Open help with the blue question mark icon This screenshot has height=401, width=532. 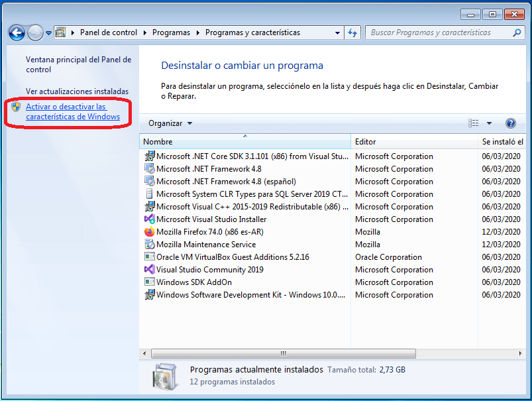click(510, 123)
